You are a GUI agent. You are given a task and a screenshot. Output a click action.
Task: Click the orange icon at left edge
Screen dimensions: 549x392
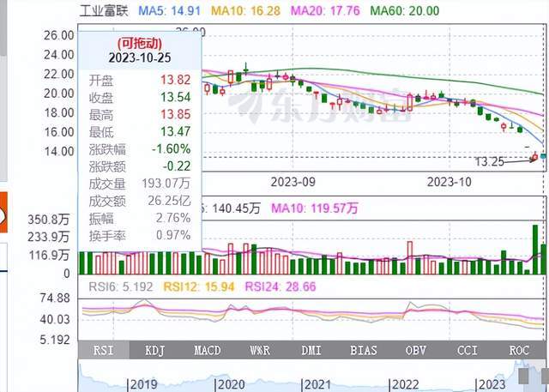(x=3, y=210)
